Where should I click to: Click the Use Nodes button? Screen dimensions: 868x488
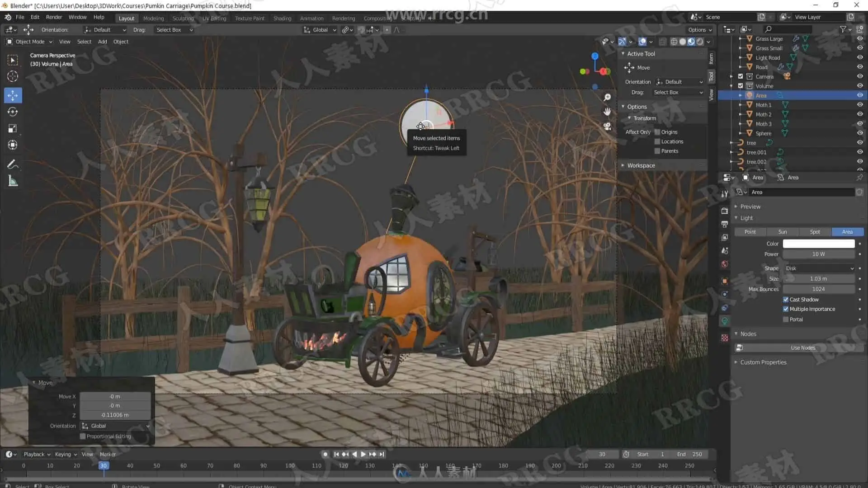[802, 348]
